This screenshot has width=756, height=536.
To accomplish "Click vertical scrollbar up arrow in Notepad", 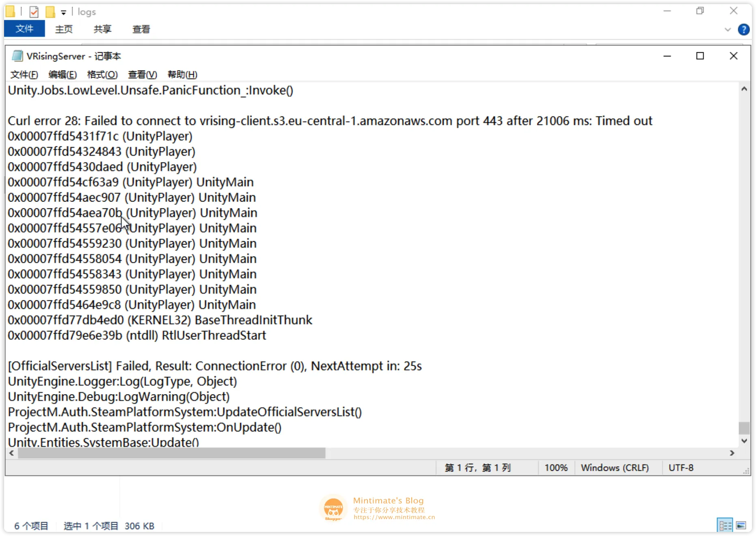I will [x=744, y=89].
